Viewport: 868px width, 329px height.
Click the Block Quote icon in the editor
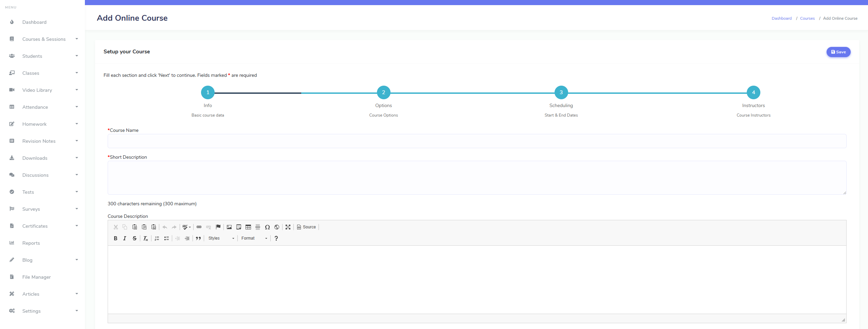click(198, 238)
